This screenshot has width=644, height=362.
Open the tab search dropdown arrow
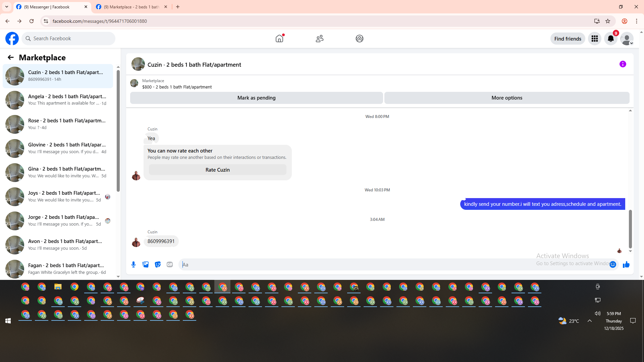coord(7,7)
